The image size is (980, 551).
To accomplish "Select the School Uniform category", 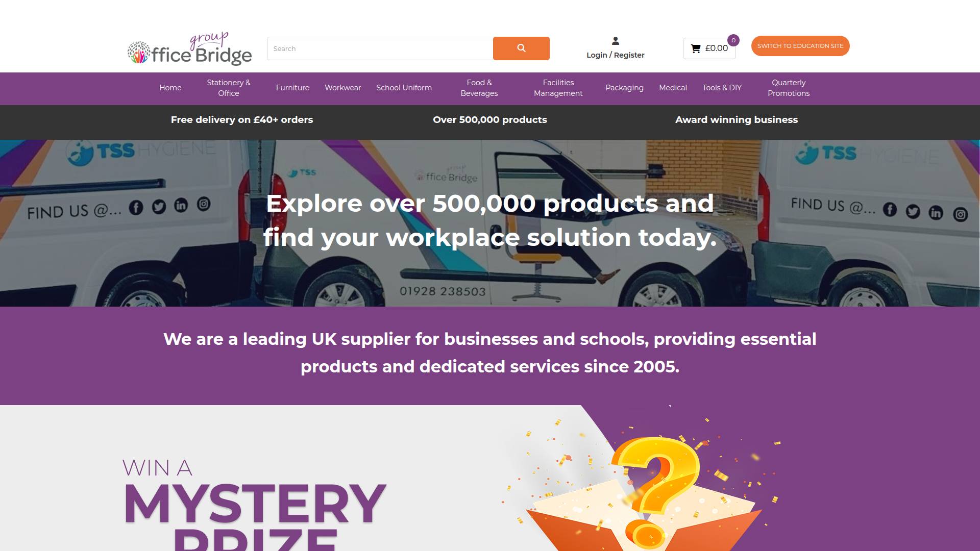I will 404,88.
